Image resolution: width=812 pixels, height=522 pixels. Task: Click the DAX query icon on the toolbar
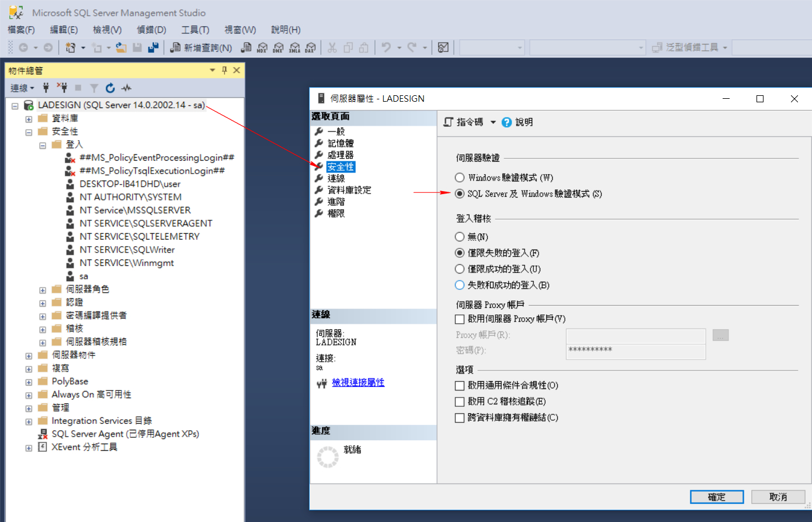(310, 47)
